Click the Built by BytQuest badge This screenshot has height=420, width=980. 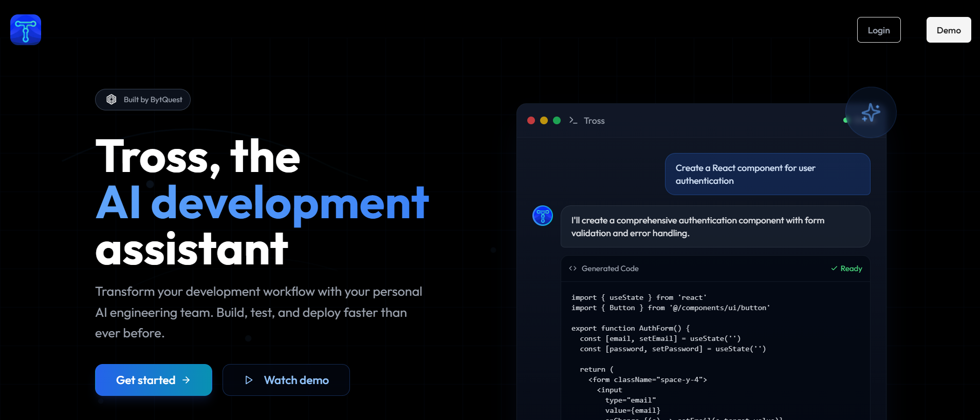tap(143, 100)
